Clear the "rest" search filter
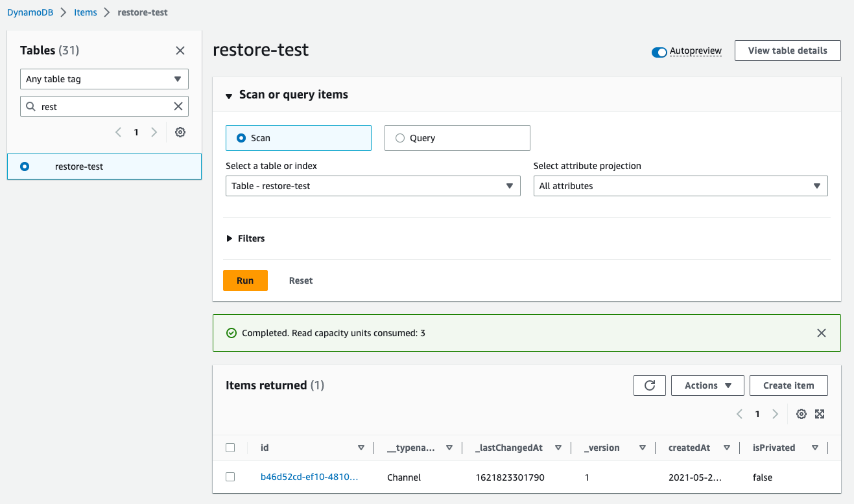854x504 pixels. (178, 106)
